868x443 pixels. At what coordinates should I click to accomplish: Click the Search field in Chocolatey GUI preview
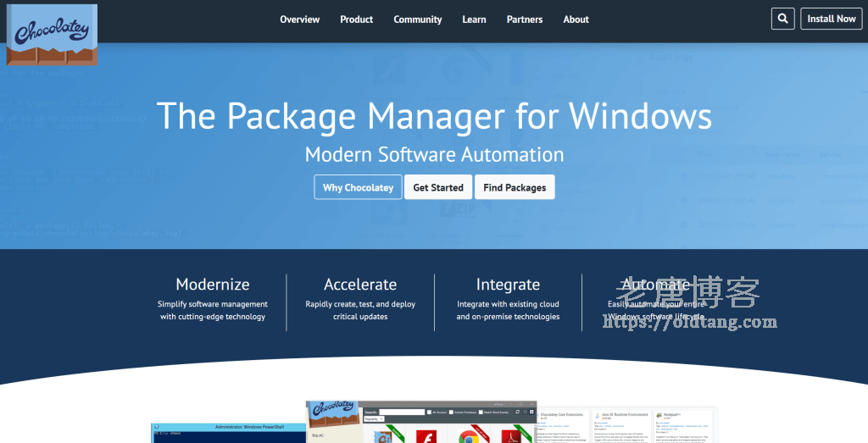click(402, 412)
